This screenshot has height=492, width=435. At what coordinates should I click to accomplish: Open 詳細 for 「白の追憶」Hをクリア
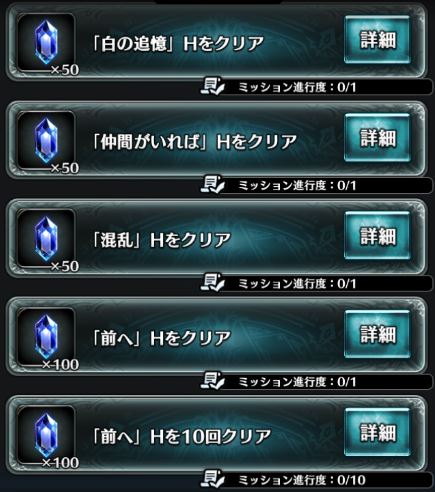point(377,40)
